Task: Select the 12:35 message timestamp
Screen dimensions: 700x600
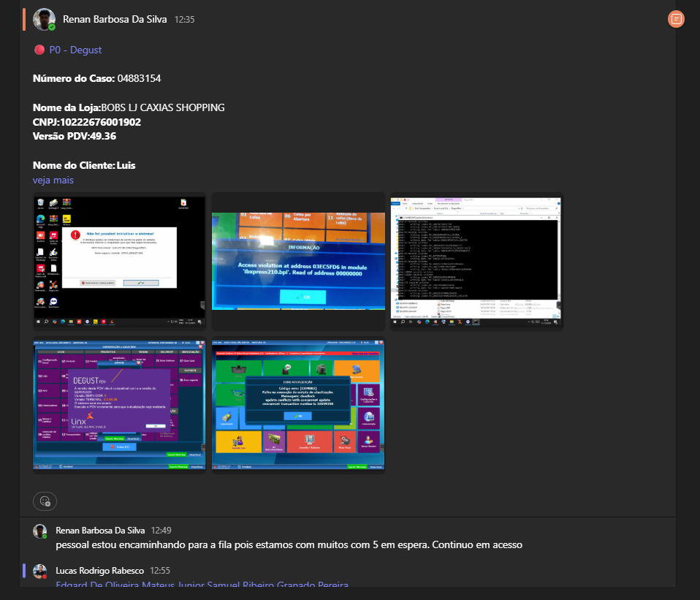Action: [184, 20]
